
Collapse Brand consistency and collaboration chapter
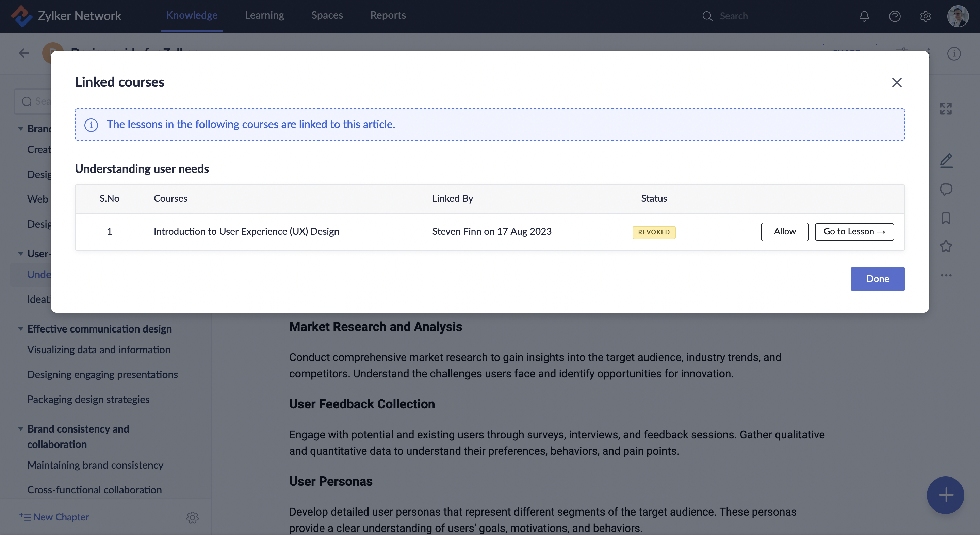pos(20,429)
